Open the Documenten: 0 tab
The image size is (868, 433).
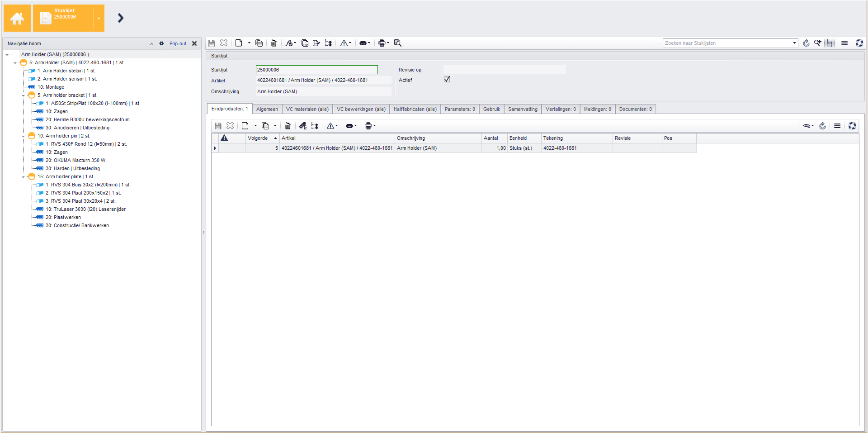point(635,109)
